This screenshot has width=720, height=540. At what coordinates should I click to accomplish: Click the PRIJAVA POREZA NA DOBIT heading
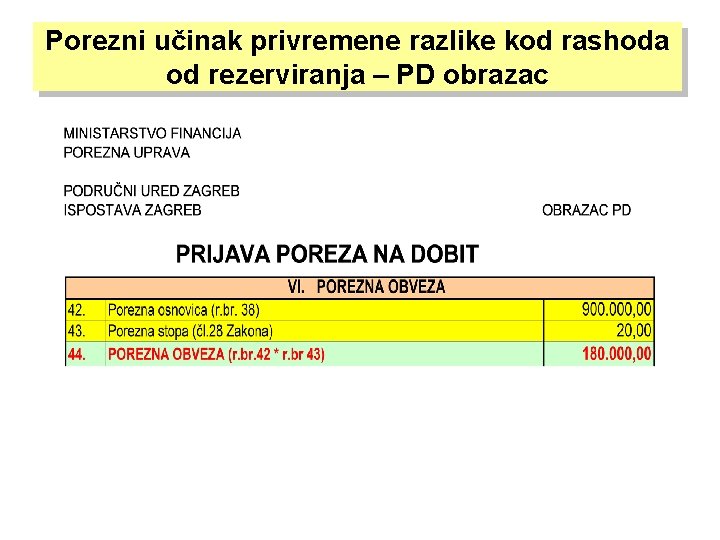327,254
